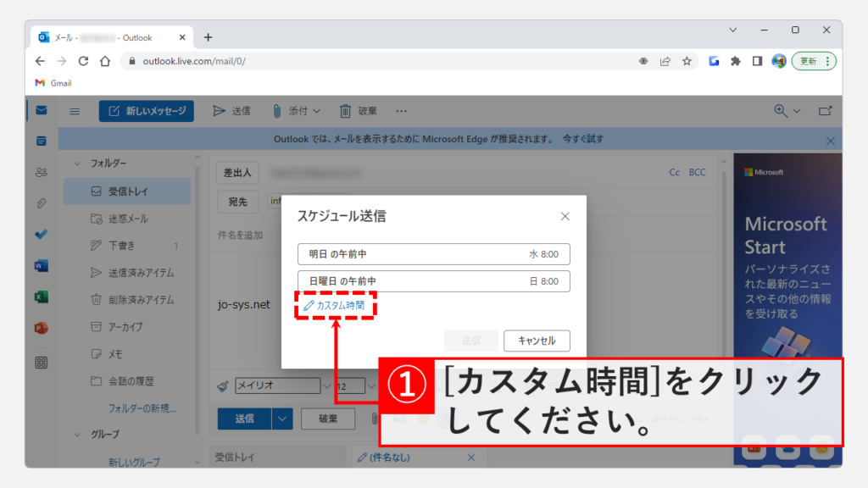Screen dimensions: 868x488
Task: Open the People contacts icon
Action: (41, 172)
